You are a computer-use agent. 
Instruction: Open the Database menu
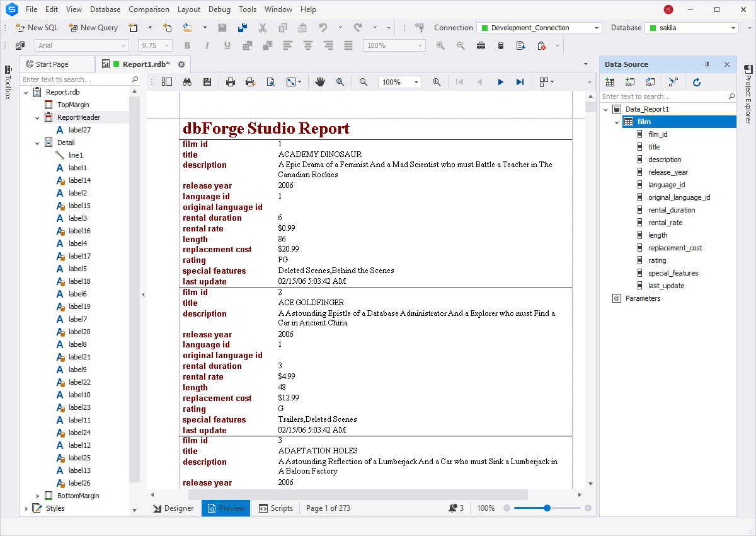point(105,9)
